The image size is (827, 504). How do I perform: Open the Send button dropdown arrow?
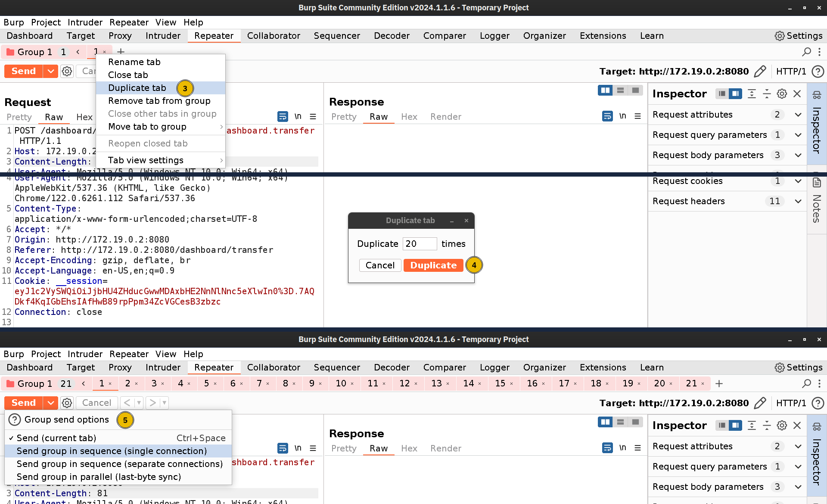[51, 71]
